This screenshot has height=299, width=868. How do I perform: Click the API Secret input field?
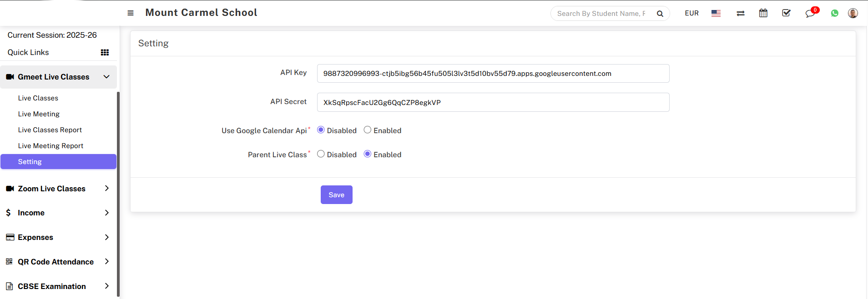[x=493, y=102]
